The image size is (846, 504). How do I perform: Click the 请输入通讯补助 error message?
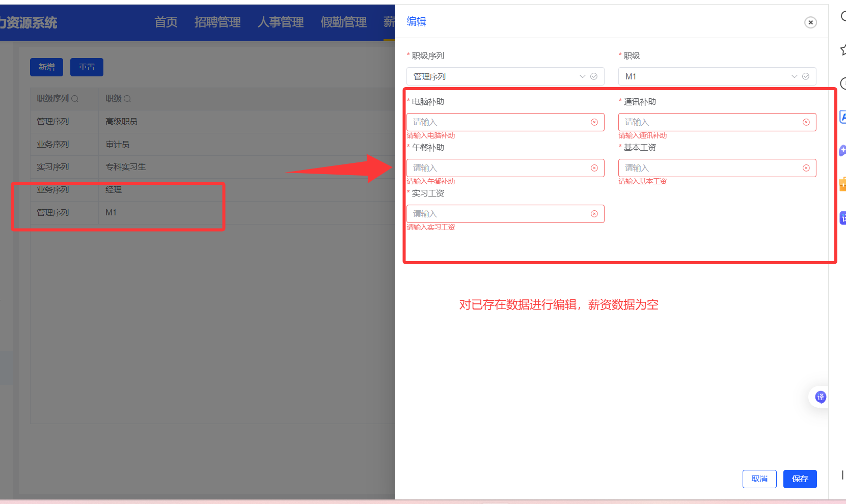coord(643,136)
